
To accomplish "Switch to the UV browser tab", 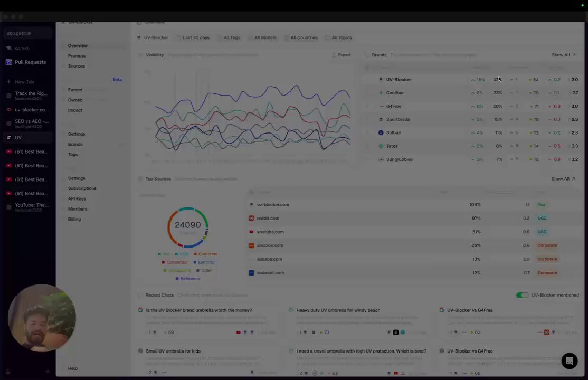I will 28,138.
